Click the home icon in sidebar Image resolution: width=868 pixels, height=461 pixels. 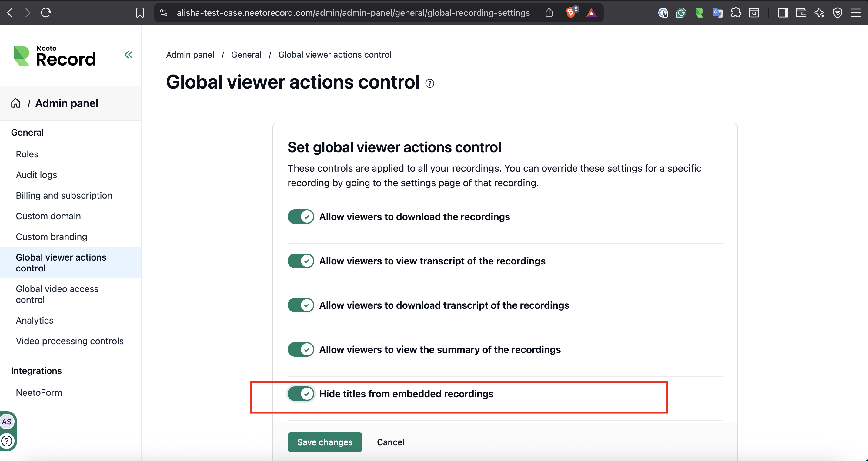(16, 103)
